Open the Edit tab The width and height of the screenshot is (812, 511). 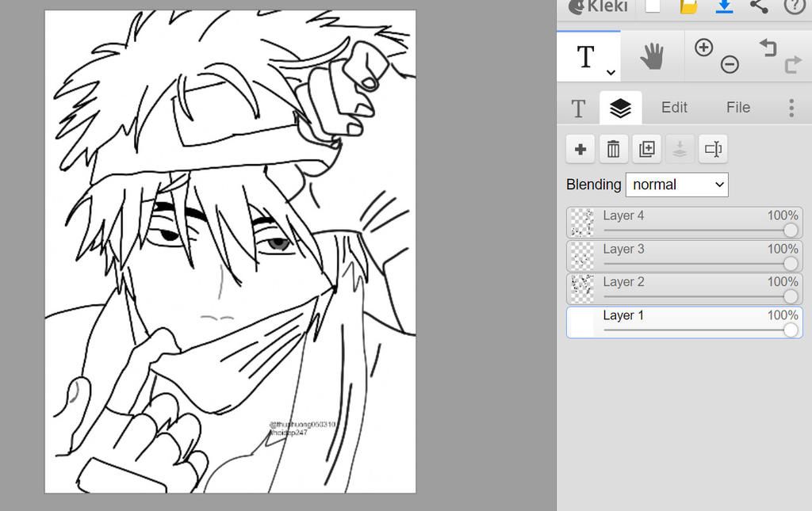[x=674, y=108]
